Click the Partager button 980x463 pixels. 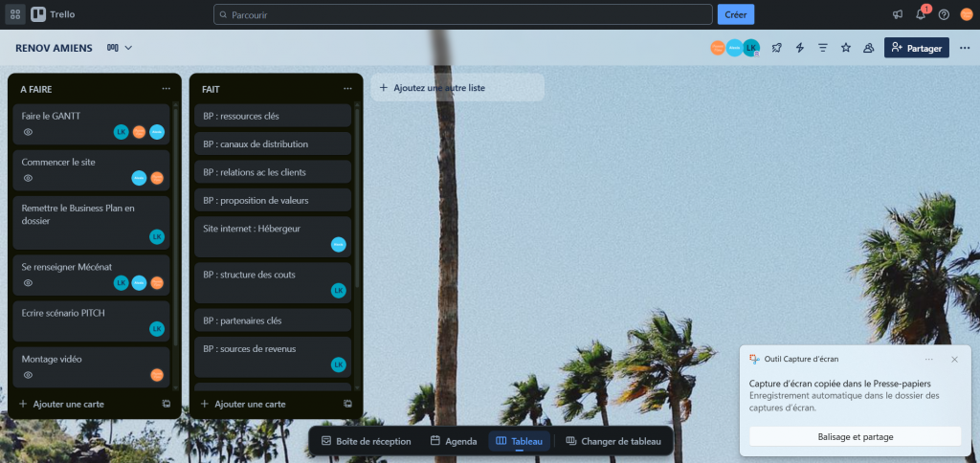pos(916,48)
